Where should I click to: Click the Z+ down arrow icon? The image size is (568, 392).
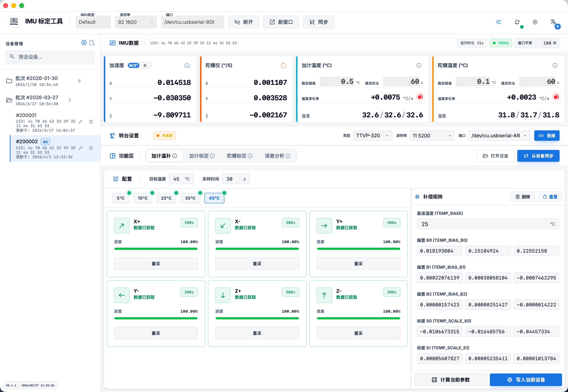(x=223, y=295)
